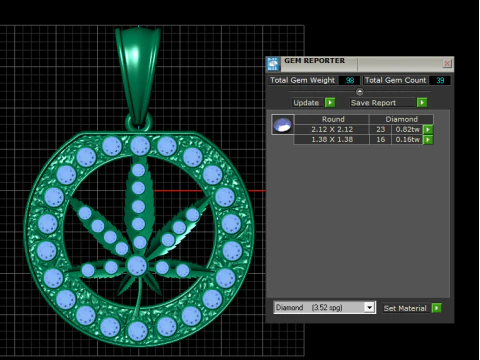Click the gem count 16 cell
The width and height of the screenshot is (480, 360).
(x=380, y=139)
